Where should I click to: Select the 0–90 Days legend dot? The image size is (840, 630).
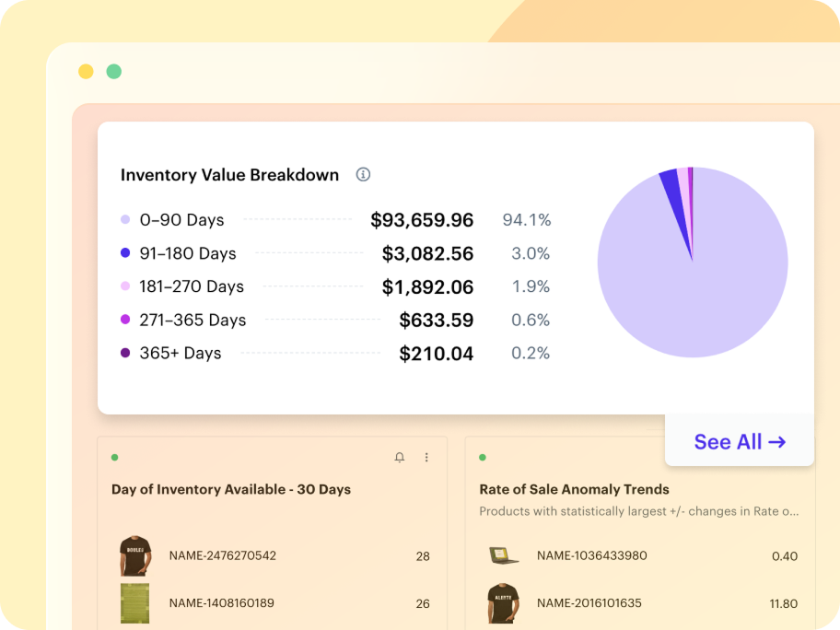[x=125, y=220]
